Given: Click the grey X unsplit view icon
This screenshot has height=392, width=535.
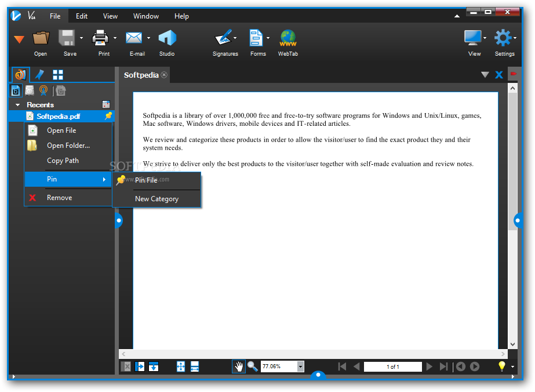Looking at the screenshot, I should pos(126,366).
